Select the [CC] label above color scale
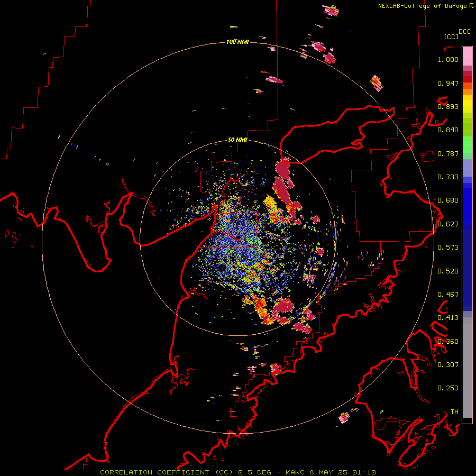 point(451,36)
